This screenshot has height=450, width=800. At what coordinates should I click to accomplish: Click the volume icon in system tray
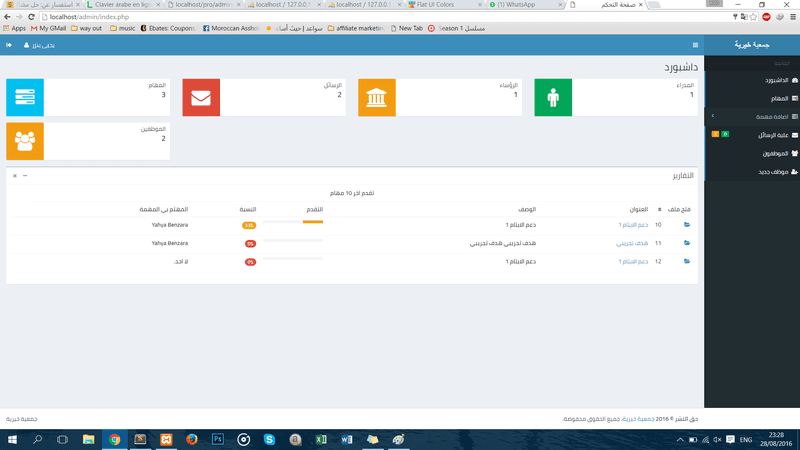point(717,439)
